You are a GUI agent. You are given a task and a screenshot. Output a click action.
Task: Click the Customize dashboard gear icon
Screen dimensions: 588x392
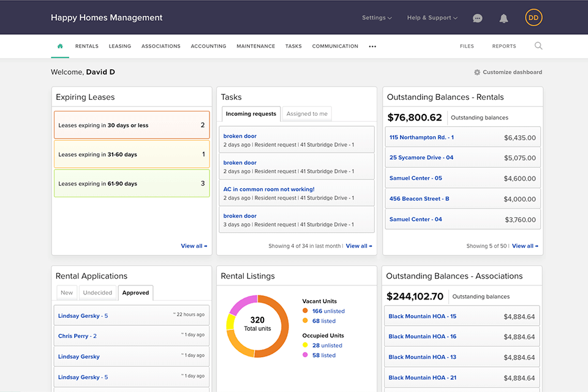(477, 72)
